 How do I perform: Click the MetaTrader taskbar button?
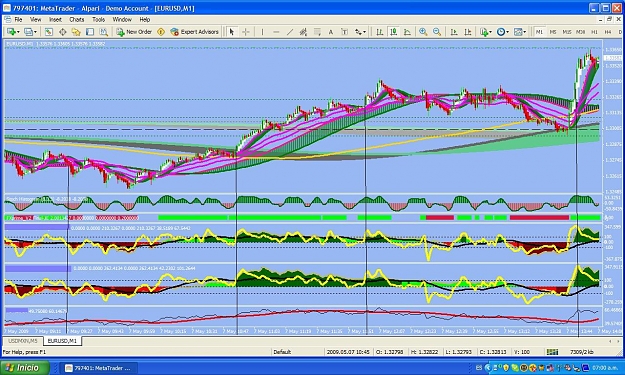point(98,368)
